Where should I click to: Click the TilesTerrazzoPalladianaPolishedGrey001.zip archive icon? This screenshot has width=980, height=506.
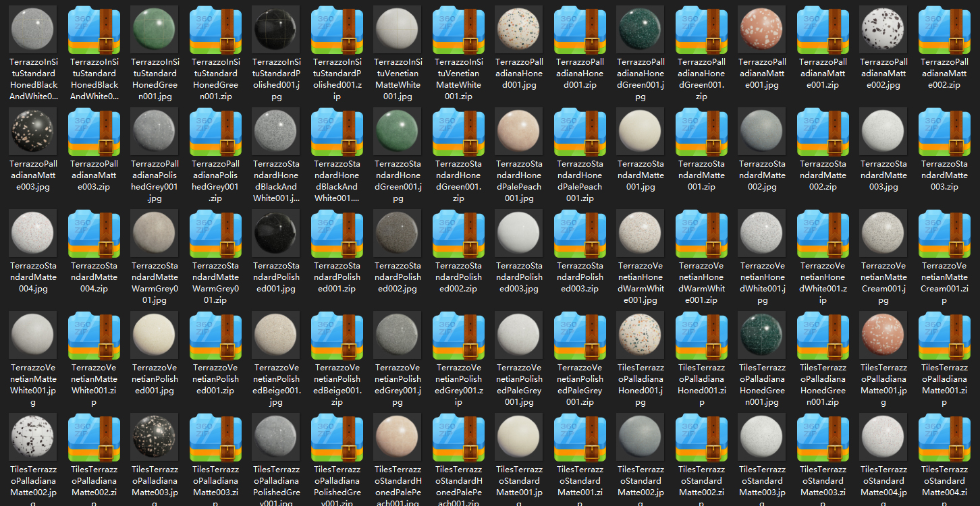[x=337, y=437]
